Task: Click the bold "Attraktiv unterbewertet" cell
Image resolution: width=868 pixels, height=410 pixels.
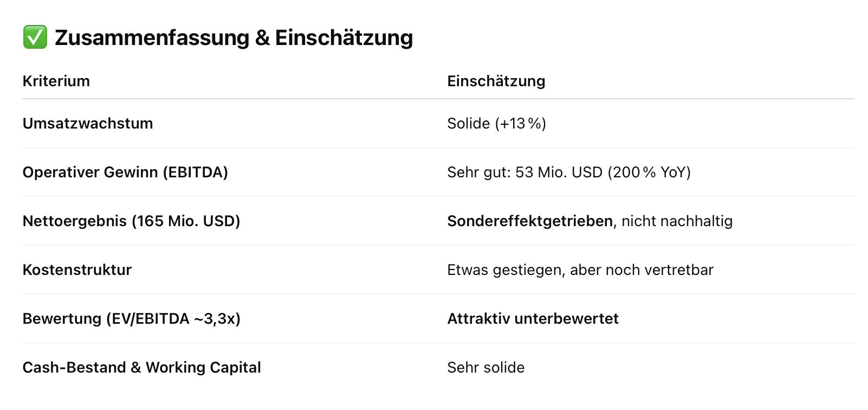Action: point(533,318)
